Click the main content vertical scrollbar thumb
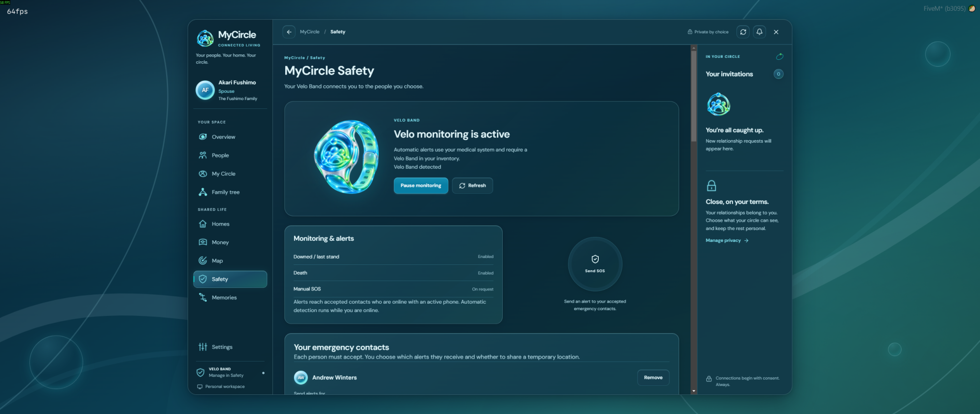980x414 pixels. [694, 96]
